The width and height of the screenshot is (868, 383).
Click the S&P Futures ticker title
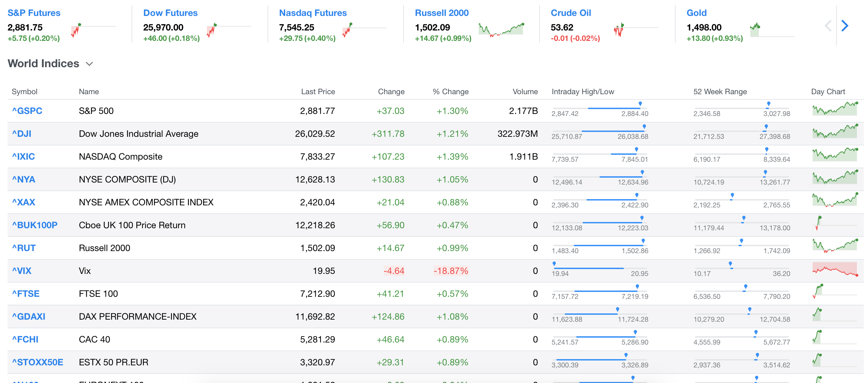click(x=34, y=13)
